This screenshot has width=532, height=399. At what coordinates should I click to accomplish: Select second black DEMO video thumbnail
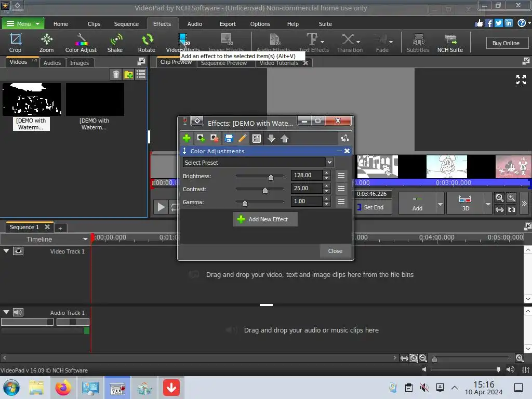pos(95,99)
